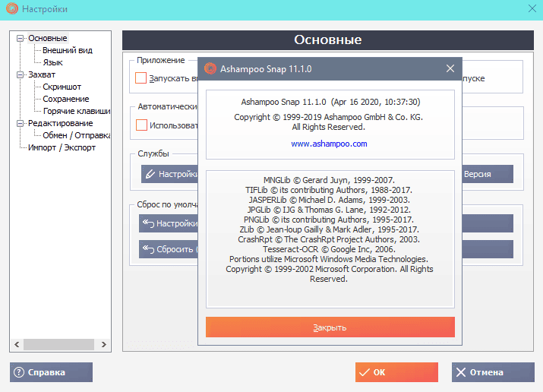Click the ZLib credit line
The height and width of the screenshot is (392, 543).
pyautogui.click(x=329, y=229)
